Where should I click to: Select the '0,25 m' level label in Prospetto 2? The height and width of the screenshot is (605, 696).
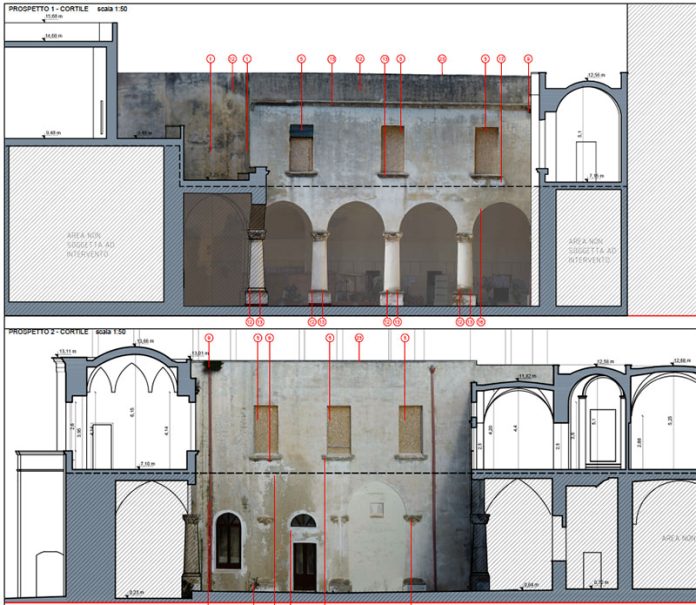click(136, 592)
